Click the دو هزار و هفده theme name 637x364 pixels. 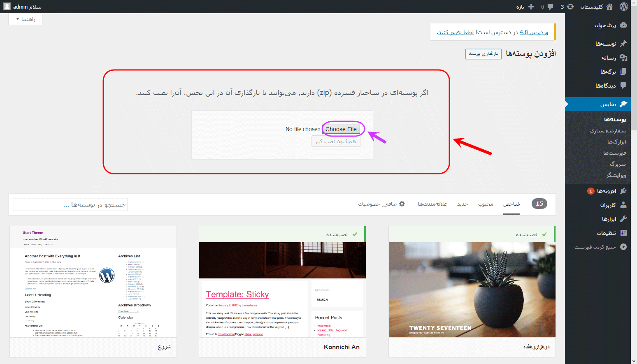tap(537, 347)
